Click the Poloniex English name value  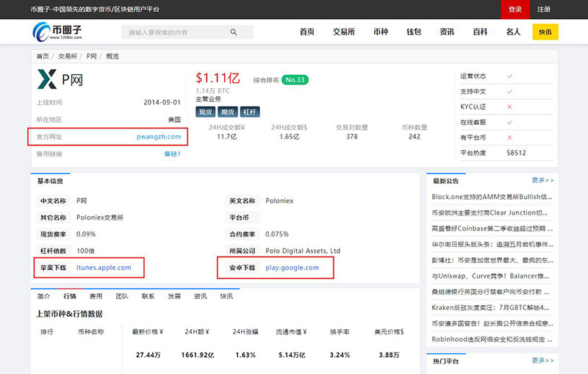pos(279,201)
